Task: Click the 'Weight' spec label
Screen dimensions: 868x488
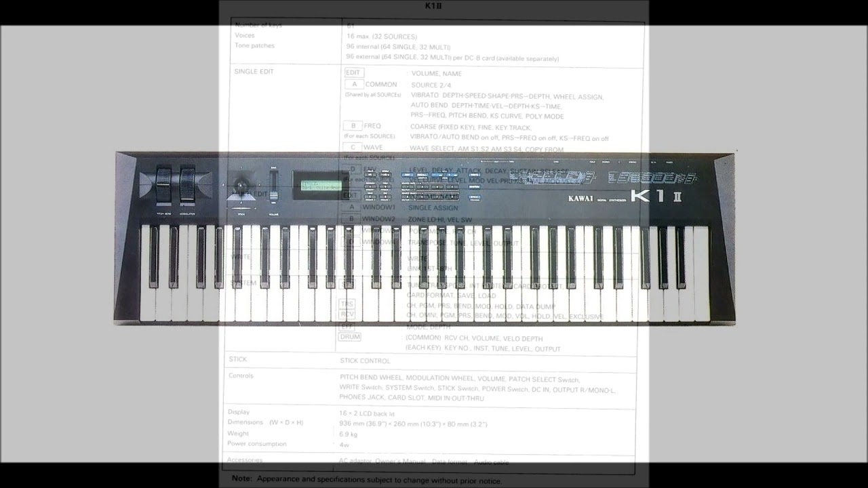Action: coord(238,433)
